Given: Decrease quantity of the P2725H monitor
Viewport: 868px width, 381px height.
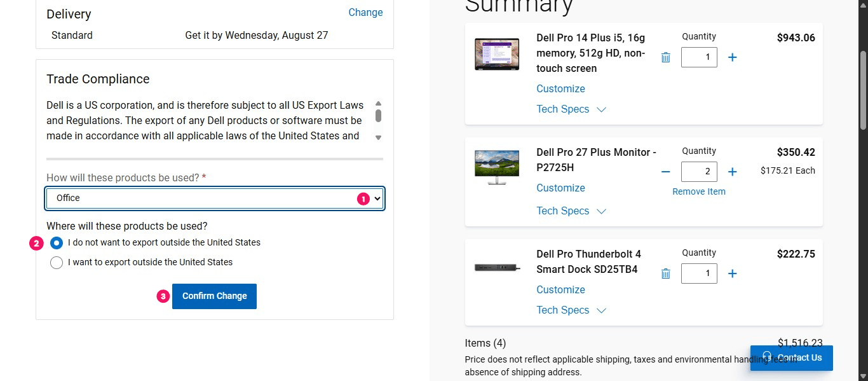Looking at the screenshot, I should coord(665,172).
